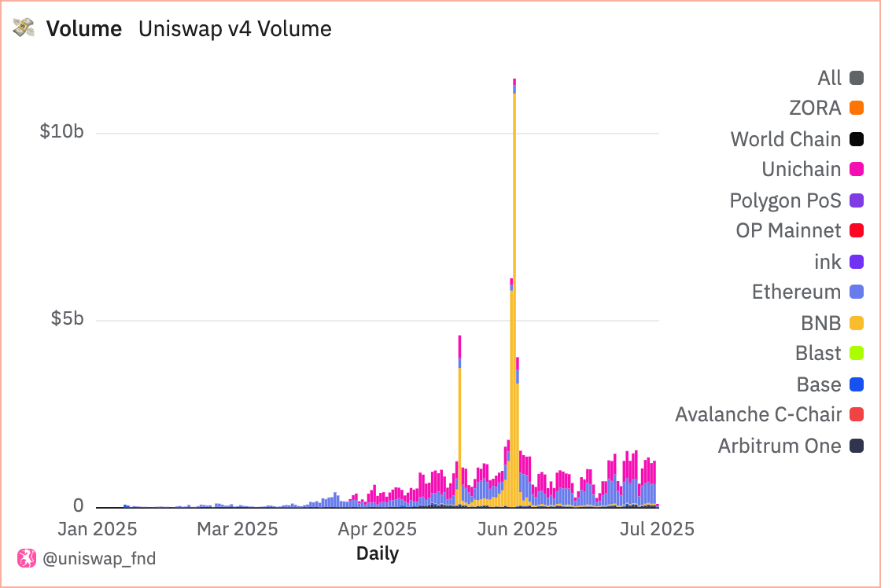Click the tallest BNB bar above $10b
881x588 pixels.
pyautogui.click(x=514, y=300)
